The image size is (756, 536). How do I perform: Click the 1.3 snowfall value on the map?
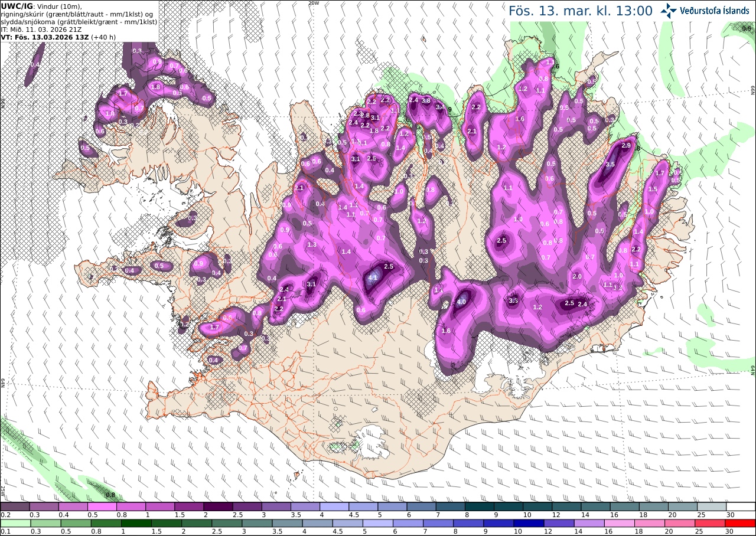[x=312, y=244]
